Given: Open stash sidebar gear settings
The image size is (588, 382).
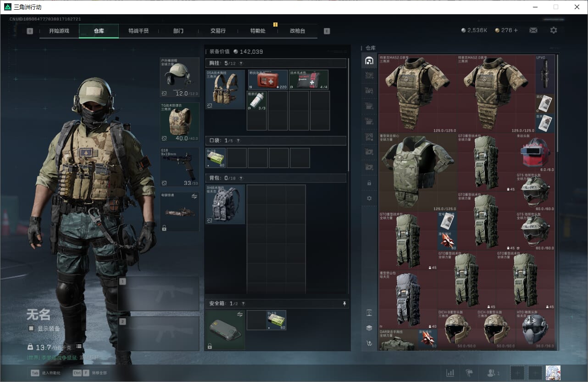Looking at the screenshot, I should click(369, 198).
